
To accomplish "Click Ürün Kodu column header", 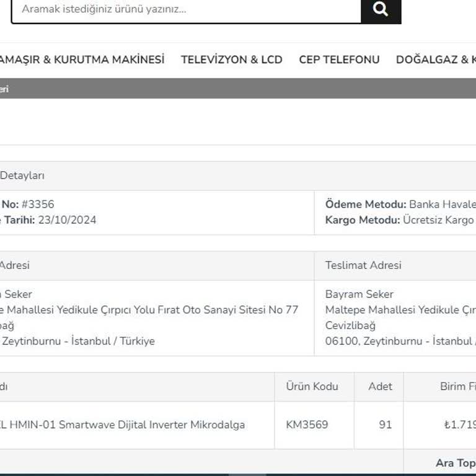I will [312, 387].
